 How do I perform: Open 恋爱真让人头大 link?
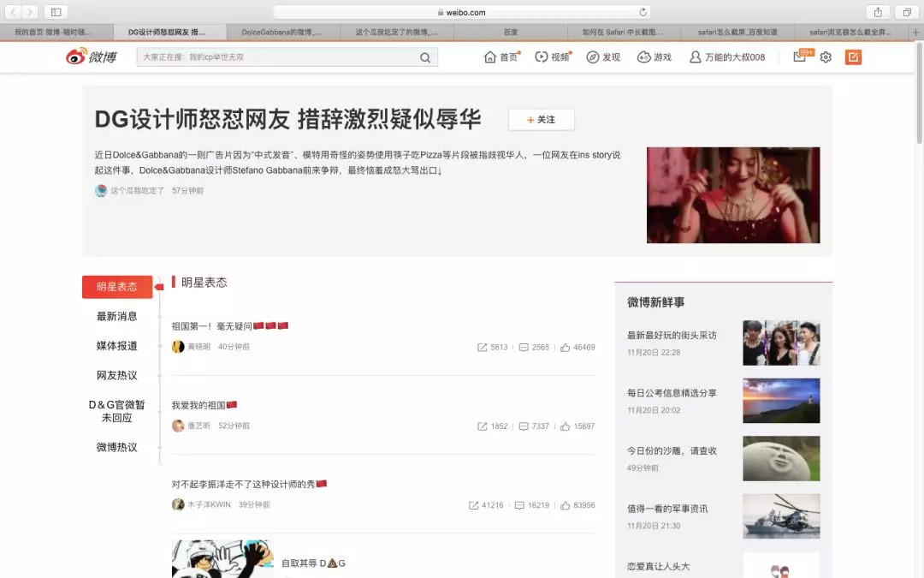point(658,567)
